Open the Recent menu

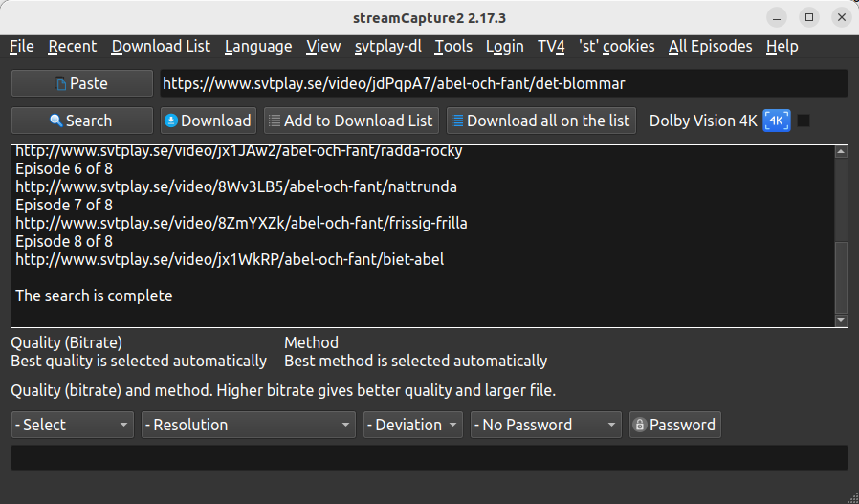coord(73,47)
